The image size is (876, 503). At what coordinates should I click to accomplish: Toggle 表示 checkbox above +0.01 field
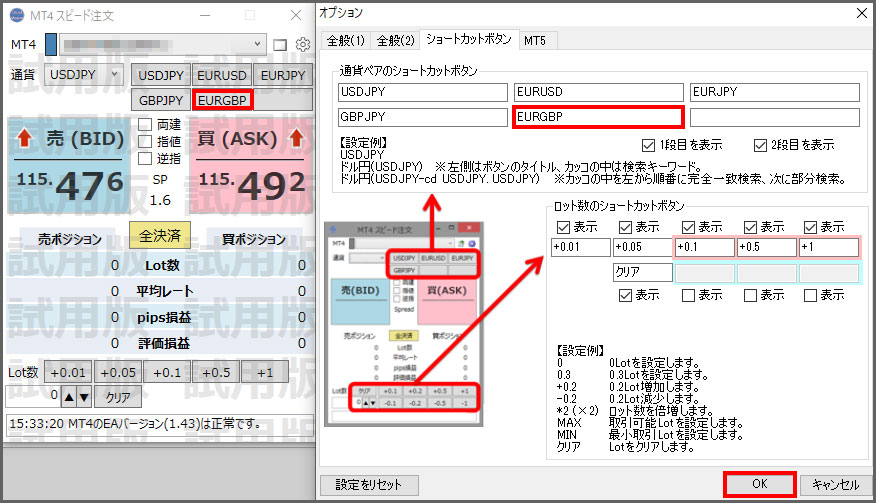[564, 227]
